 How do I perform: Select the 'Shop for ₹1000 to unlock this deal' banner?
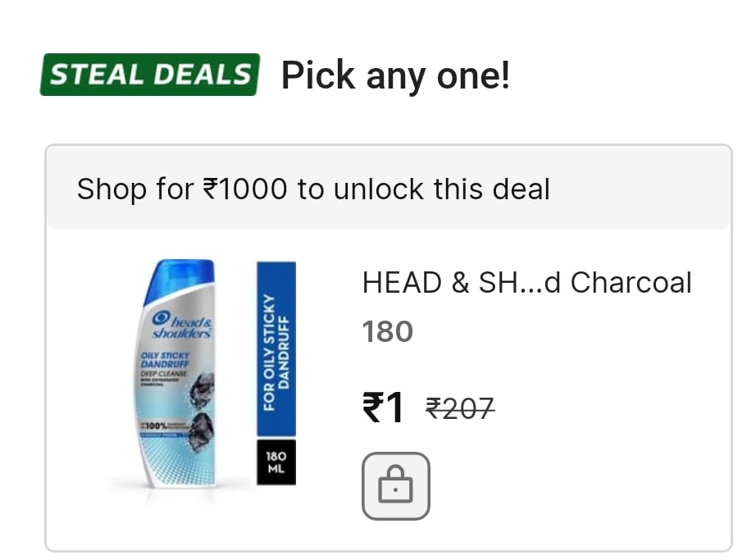[x=389, y=189]
